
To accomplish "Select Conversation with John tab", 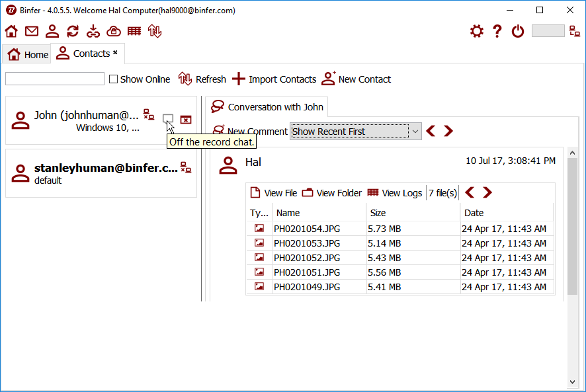I will tap(267, 107).
